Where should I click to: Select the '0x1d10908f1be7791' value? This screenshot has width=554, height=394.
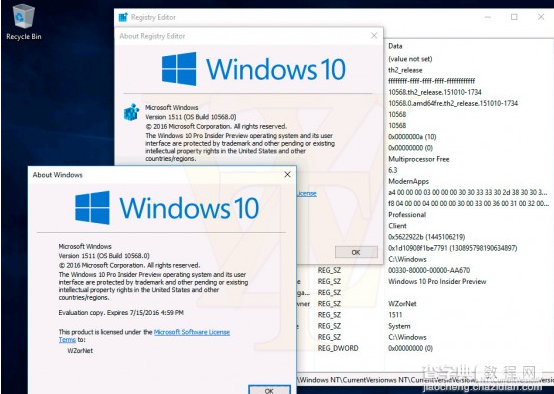tap(453, 248)
